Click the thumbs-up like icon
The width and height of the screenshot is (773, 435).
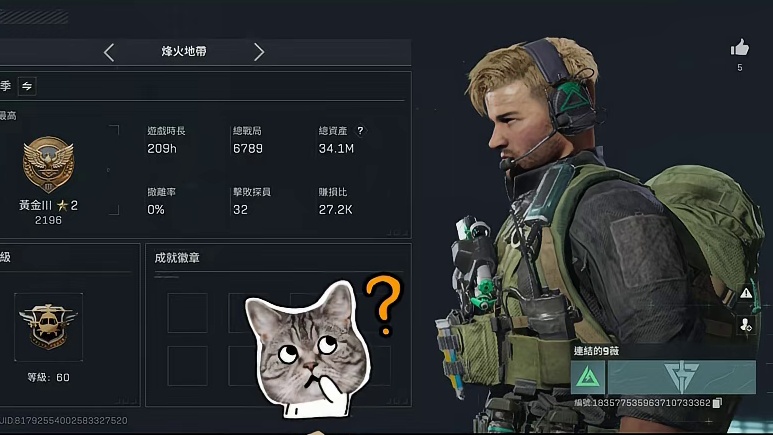pos(739,47)
